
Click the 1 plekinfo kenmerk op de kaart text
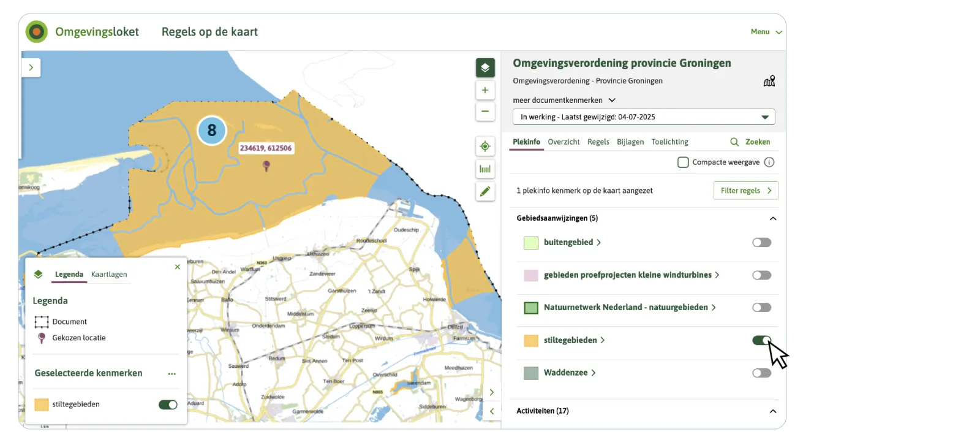(x=584, y=191)
